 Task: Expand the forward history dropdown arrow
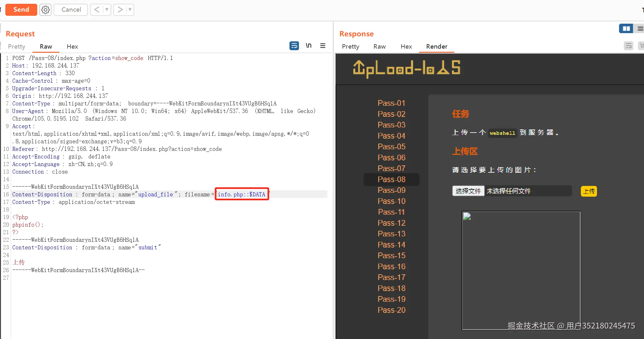point(130,10)
